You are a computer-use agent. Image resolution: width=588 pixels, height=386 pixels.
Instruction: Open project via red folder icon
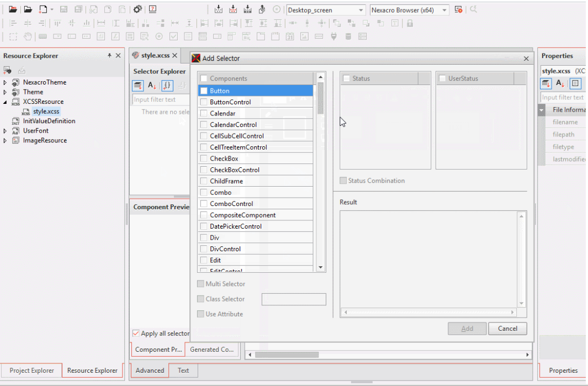[x=13, y=9]
